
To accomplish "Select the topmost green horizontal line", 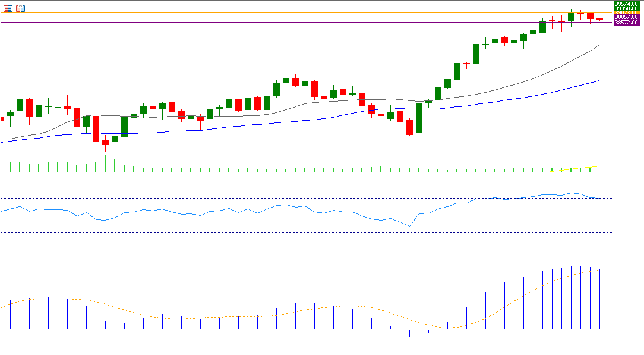I will pos(297,4).
